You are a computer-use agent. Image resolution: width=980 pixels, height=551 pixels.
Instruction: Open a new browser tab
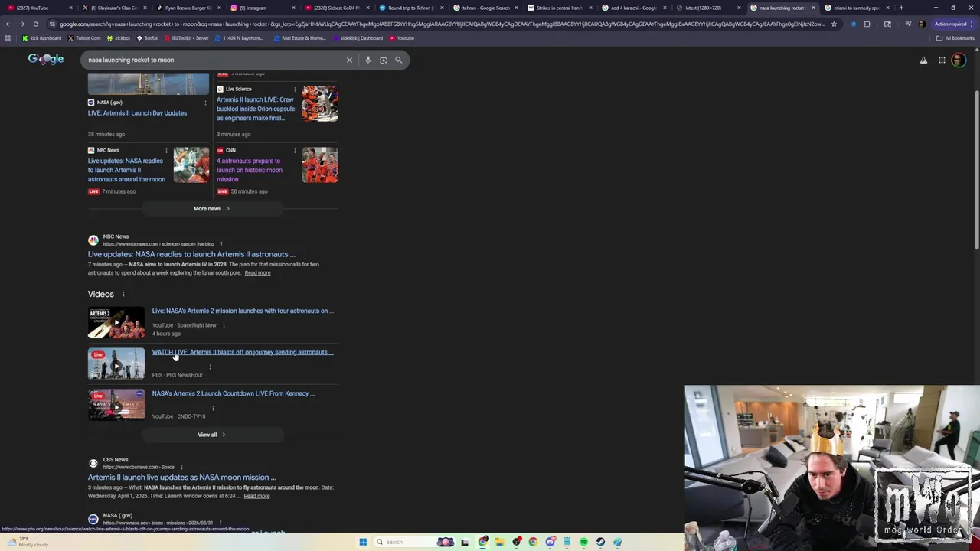[x=901, y=8]
